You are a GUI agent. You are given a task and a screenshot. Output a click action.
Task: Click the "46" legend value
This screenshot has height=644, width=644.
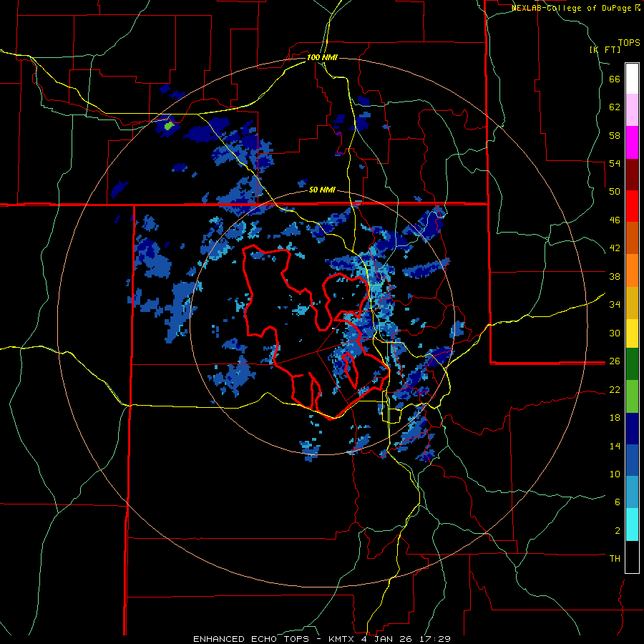615,220
